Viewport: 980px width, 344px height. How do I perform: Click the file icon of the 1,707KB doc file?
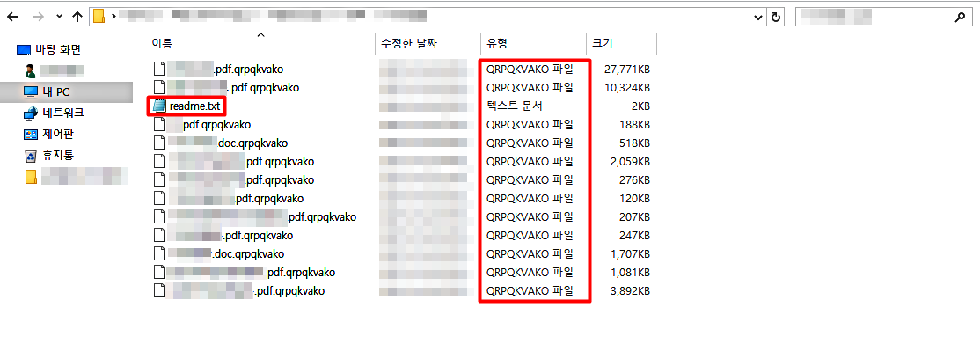[x=158, y=254]
